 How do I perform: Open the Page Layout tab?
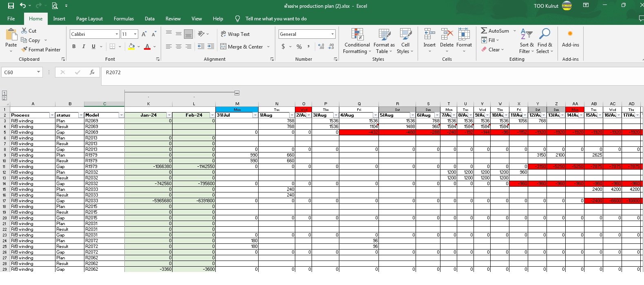(89, 19)
